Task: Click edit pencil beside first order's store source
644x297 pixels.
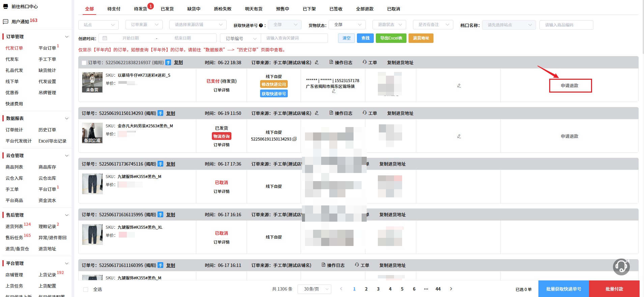Action: [317, 62]
